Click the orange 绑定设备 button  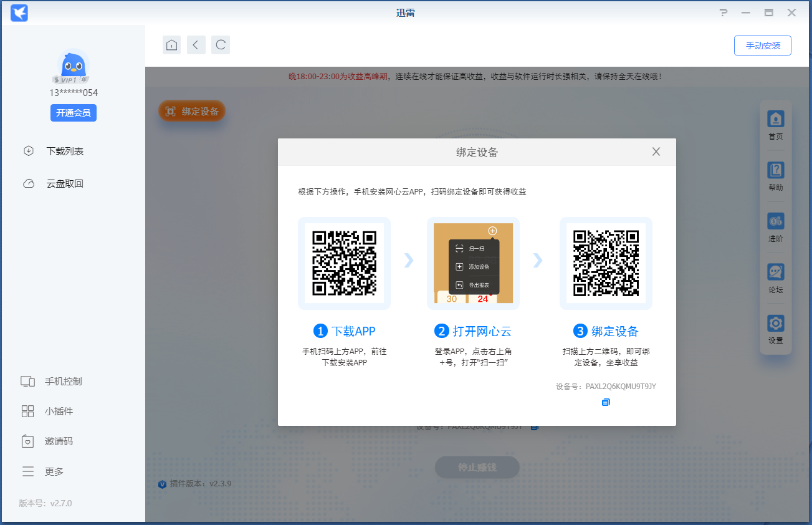(192, 112)
